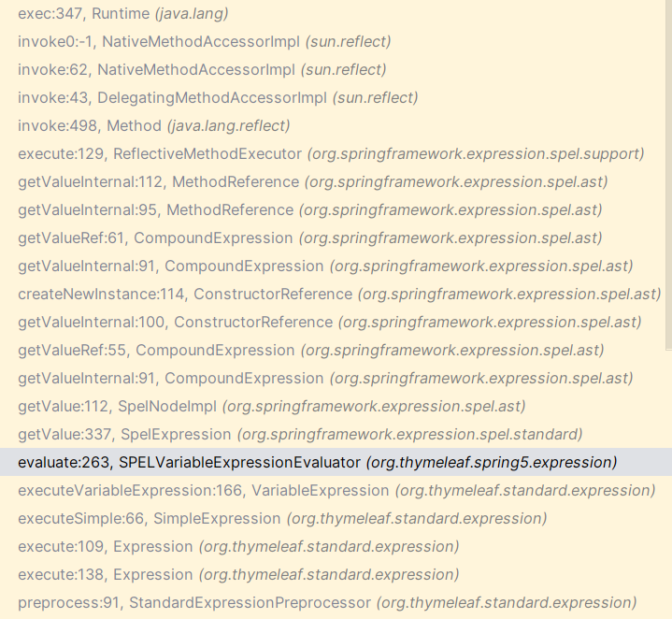Select getValueRef:55 CompoundExpression frame
This screenshot has height=619, width=672.
[x=332, y=351]
